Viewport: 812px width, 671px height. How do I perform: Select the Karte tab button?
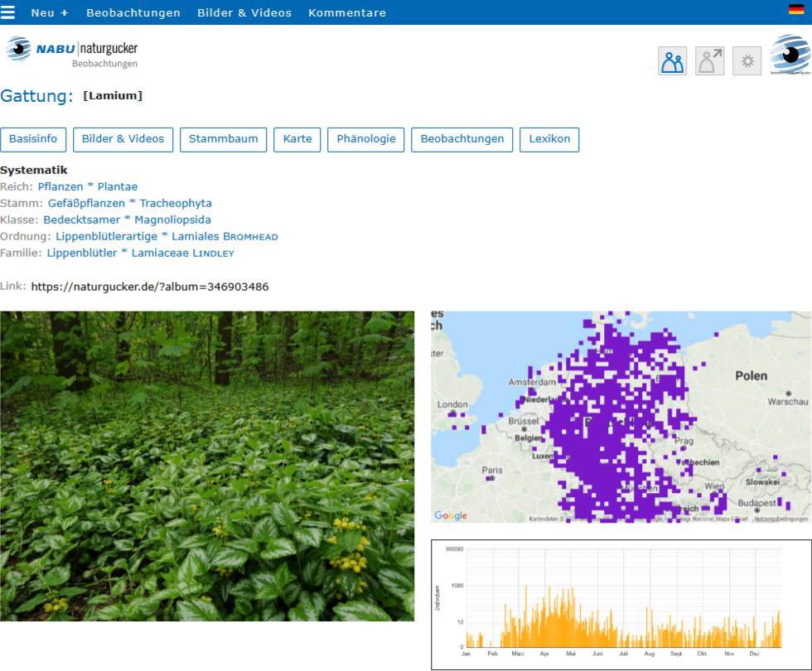(x=297, y=139)
